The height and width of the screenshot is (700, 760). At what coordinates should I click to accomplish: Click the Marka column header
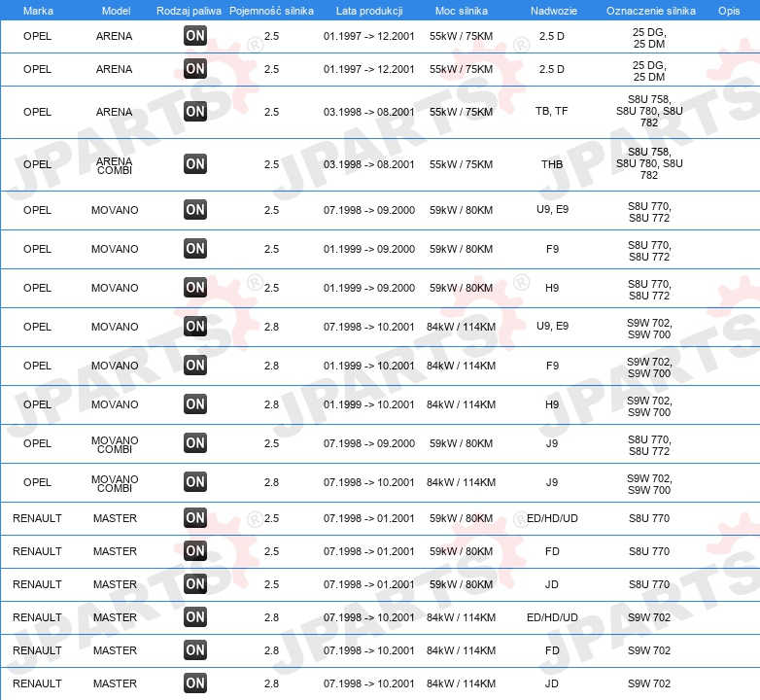click(x=38, y=11)
